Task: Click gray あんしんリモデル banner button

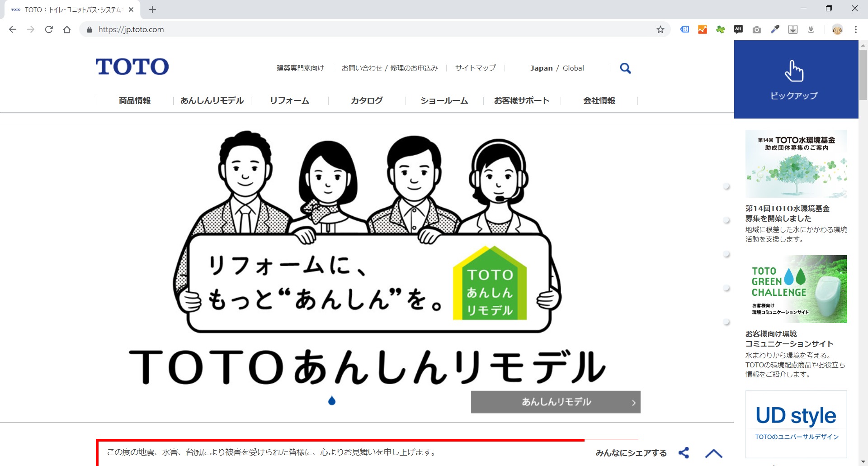Action: point(556,402)
